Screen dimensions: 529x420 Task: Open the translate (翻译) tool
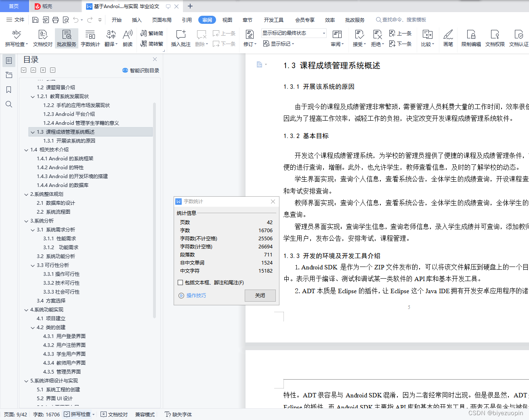coord(111,38)
